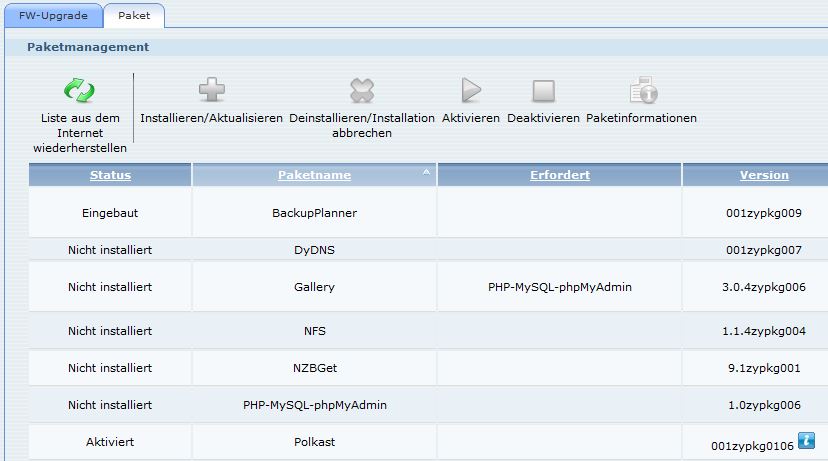This screenshot has height=461, width=828.
Task: Click the X icon for Deinstallieren
Action: (x=362, y=90)
